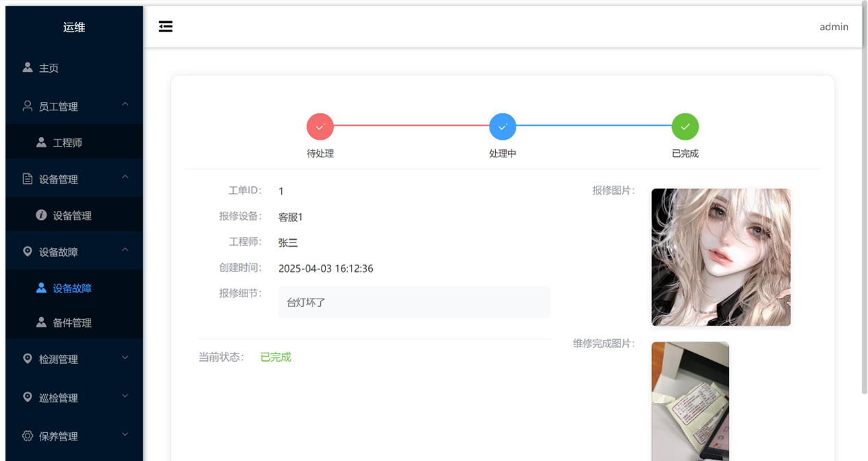Collapse sidebar with the hamburger menu icon
868x461 pixels.
[x=165, y=27]
